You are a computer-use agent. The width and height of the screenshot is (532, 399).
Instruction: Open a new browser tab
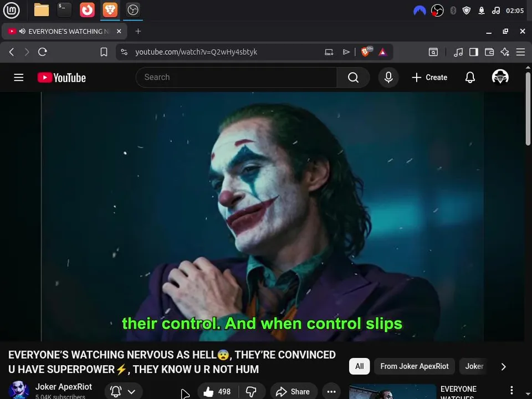click(138, 31)
